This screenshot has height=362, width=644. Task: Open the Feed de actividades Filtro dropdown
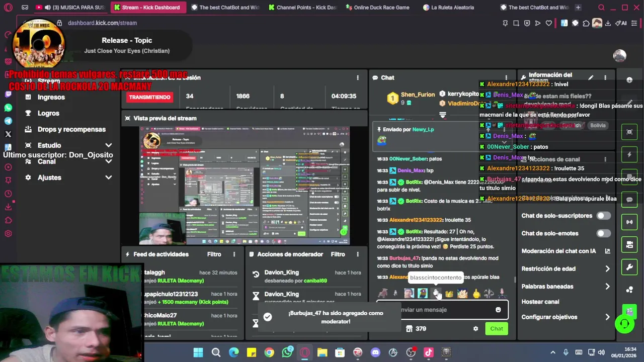click(214, 254)
